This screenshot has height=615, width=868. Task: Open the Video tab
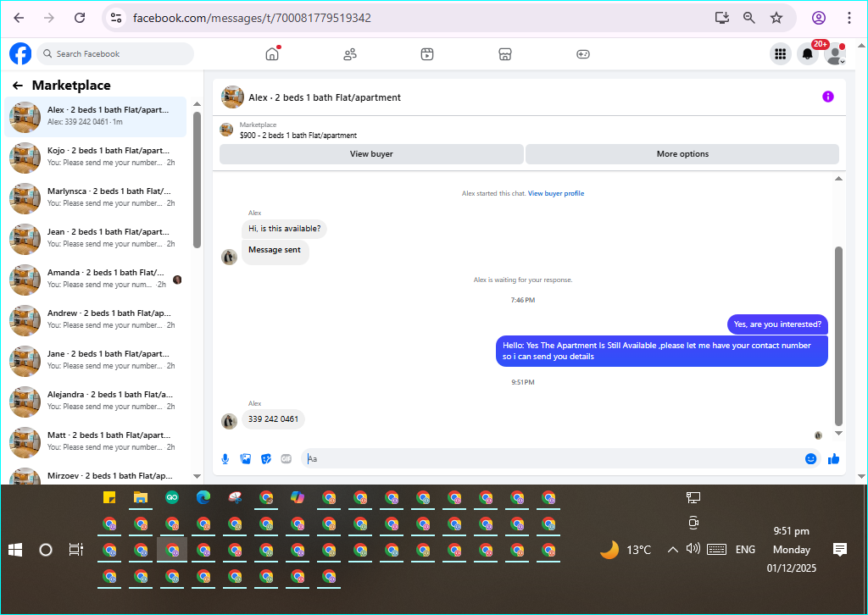(427, 53)
